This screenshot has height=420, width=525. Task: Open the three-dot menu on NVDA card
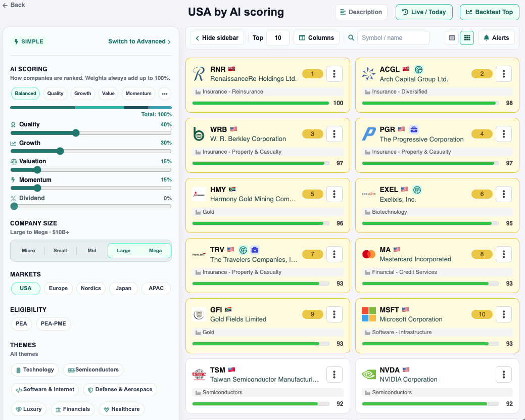504,375
